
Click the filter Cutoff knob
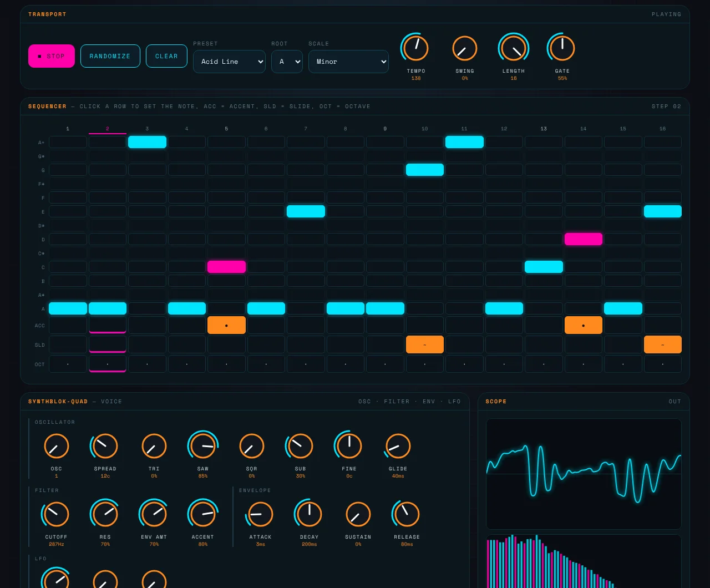coord(57,514)
